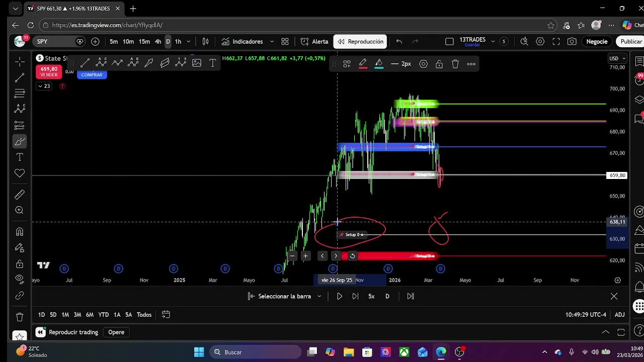The image size is (644, 362).
Task: Select the Text tool in left sidebar
Action: (x=20, y=157)
